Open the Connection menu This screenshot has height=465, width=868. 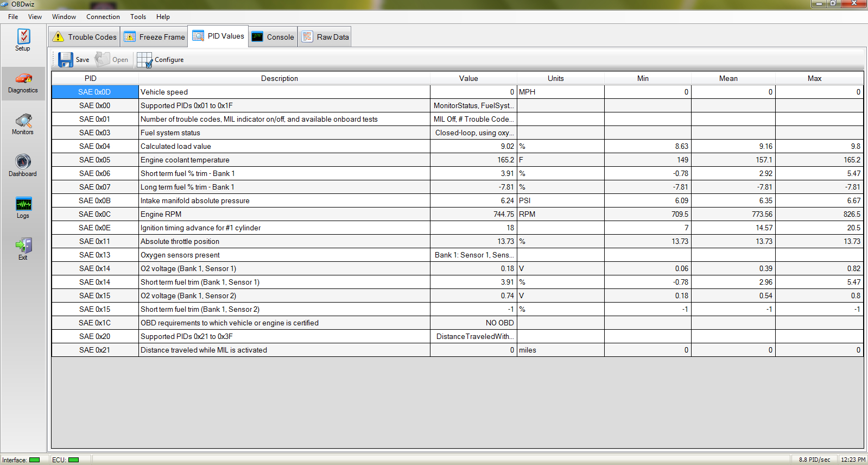coord(103,17)
